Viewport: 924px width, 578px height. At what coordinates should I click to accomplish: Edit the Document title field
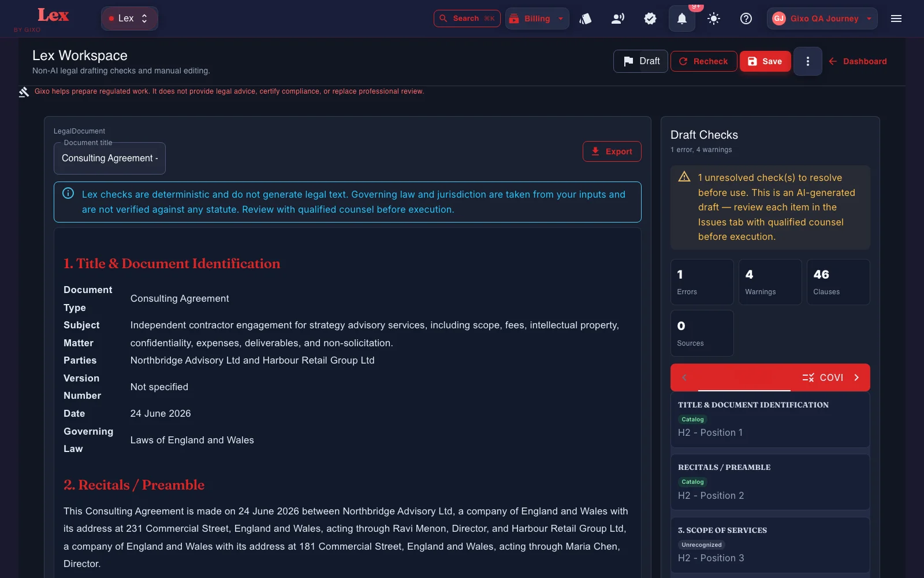coord(110,158)
